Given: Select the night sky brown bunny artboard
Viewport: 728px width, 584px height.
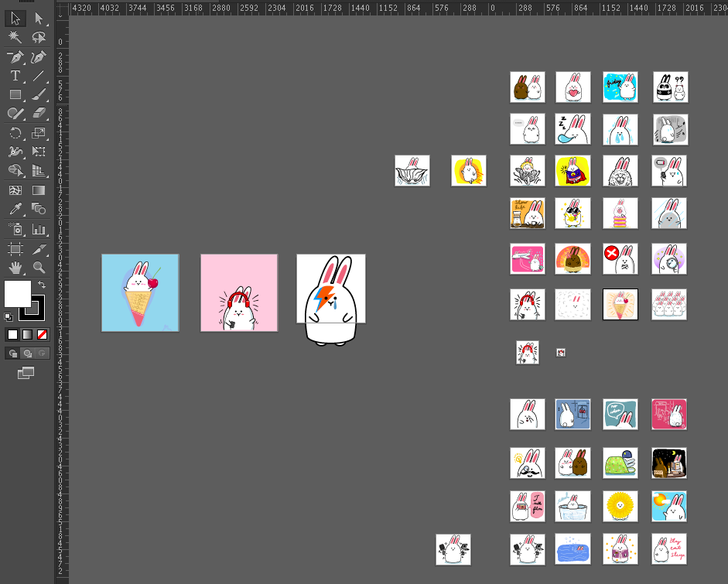Looking at the screenshot, I should coord(669,463).
